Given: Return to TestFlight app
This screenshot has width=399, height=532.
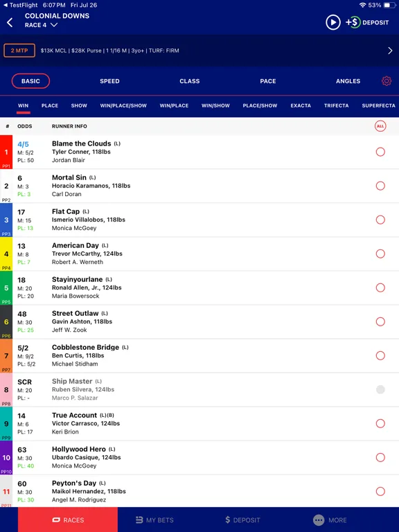Looking at the screenshot, I should [20, 5].
